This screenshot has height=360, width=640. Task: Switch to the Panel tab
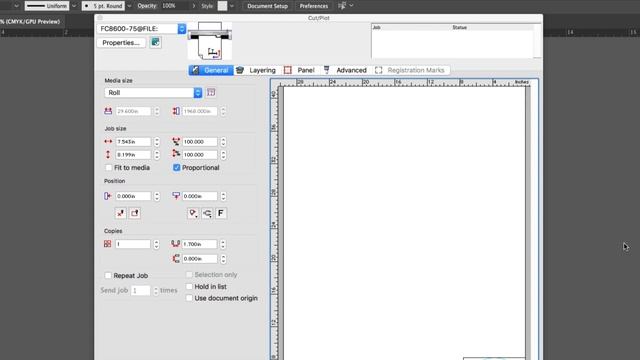click(299, 70)
